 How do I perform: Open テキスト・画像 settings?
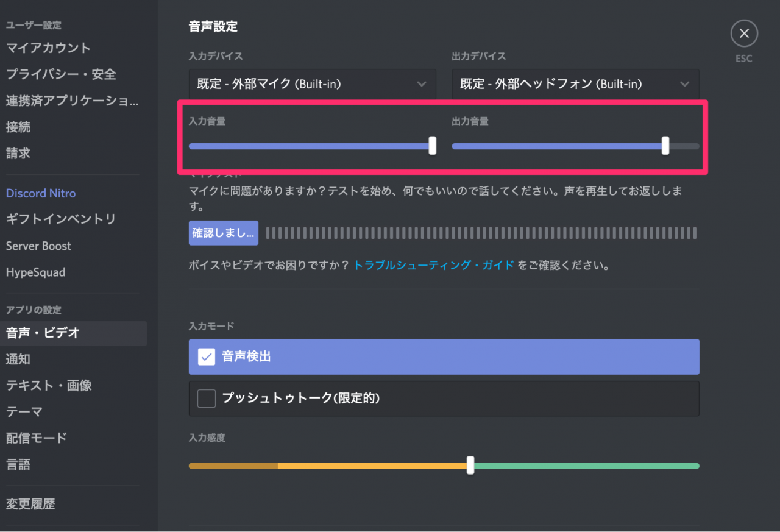tap(49, 386)
